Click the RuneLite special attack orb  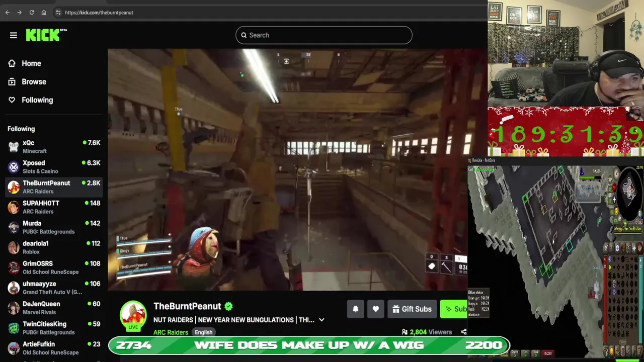(x=620, y=219)
